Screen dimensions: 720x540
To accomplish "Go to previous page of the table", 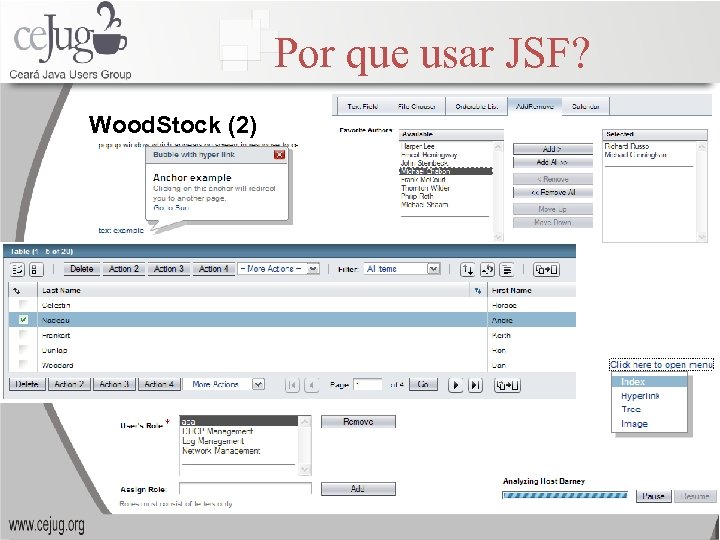I will click(x=311, y=385).
